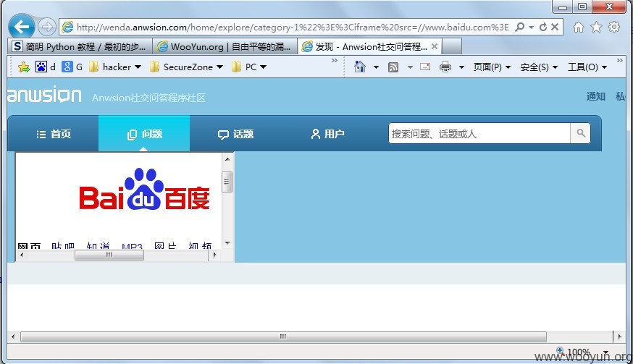The width and height of the screenshot is (633, 364).
Task: Go to 问题 in site navigation
Action: coord(144,134)
